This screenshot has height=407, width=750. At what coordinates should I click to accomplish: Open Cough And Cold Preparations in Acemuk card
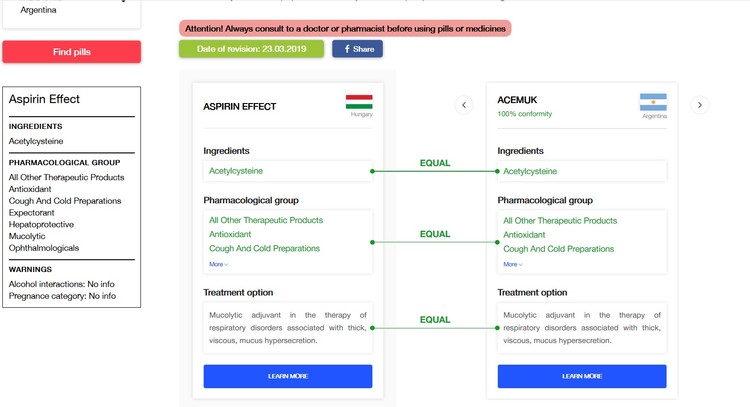pyautogui.click(x=558, y=248)
